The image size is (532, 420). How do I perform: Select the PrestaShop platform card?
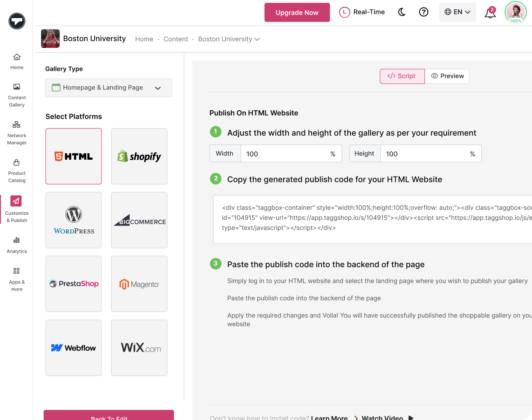(x=74, y=284)
